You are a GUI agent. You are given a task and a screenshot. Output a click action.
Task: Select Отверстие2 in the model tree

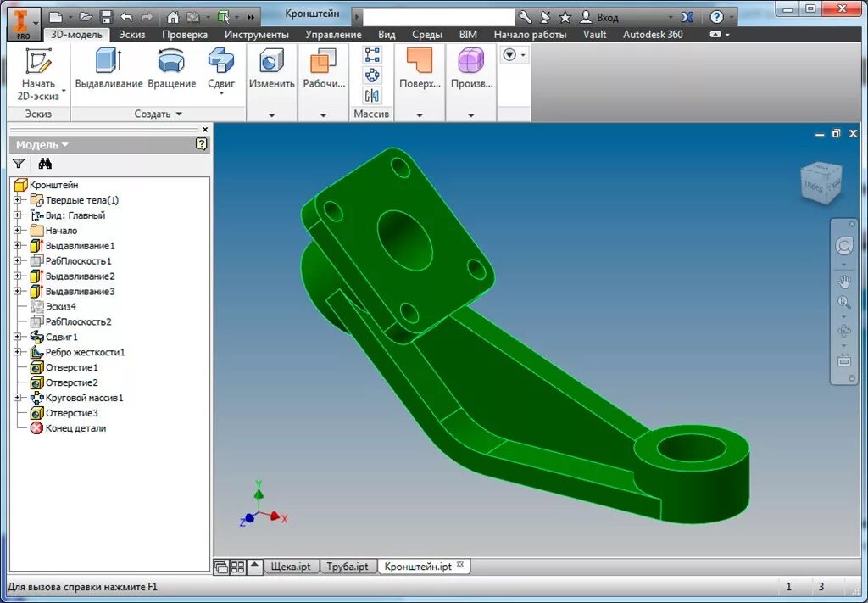click(x=71, y=382)
